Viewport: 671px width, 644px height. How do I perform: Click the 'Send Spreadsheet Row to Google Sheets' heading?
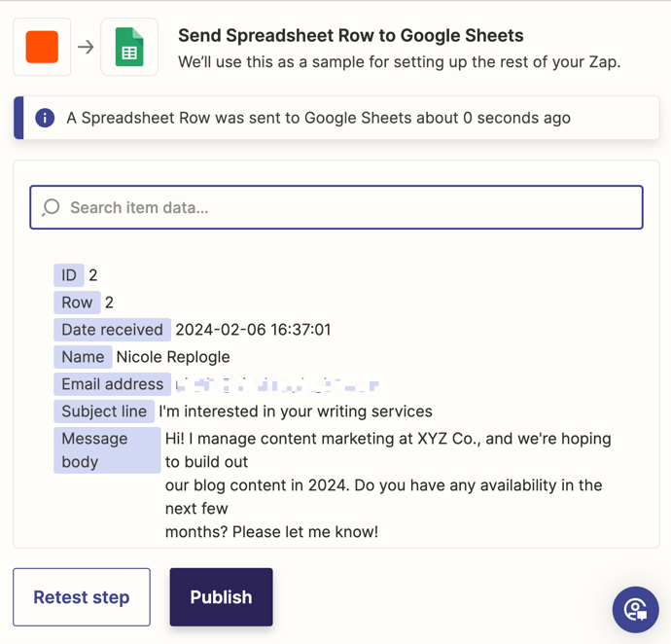pos(351,36)
